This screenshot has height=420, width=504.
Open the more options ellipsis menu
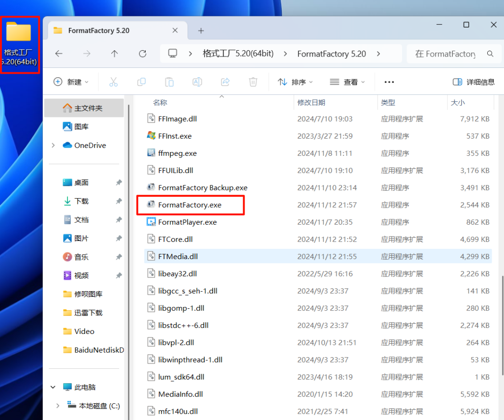pyautogui.click(x=389, y=82)
